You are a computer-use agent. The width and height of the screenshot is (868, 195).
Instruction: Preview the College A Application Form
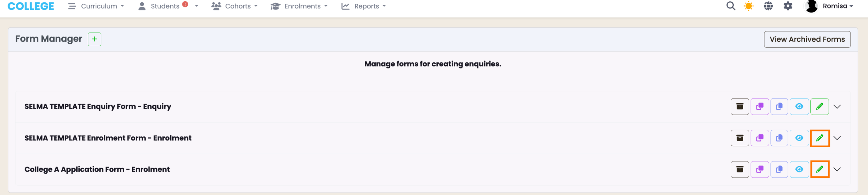point(799,169)
